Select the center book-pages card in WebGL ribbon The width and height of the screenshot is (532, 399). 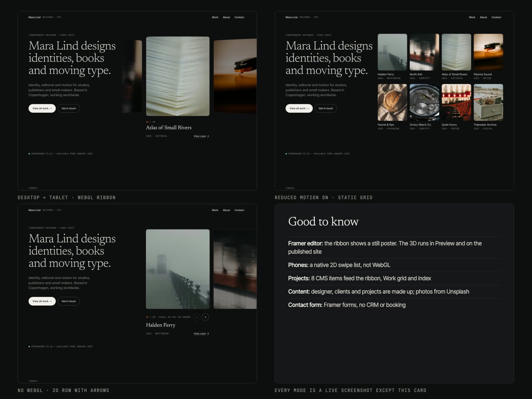point(178,76)
